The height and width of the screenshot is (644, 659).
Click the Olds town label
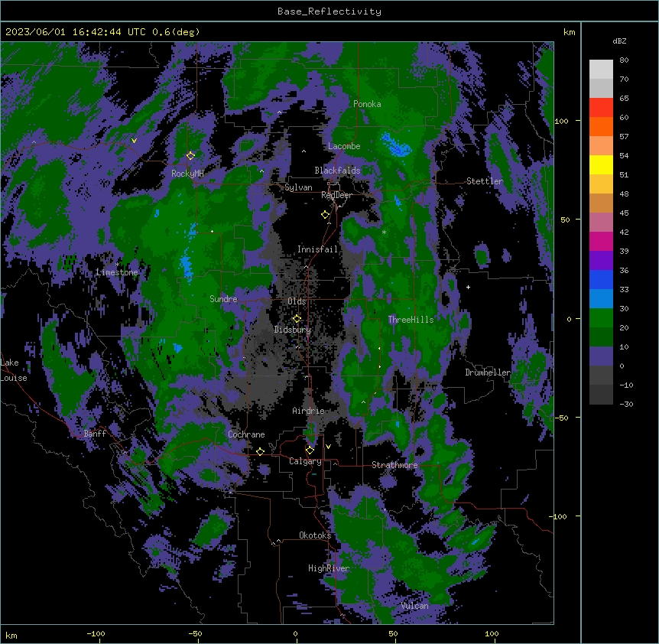pos(297,301)
